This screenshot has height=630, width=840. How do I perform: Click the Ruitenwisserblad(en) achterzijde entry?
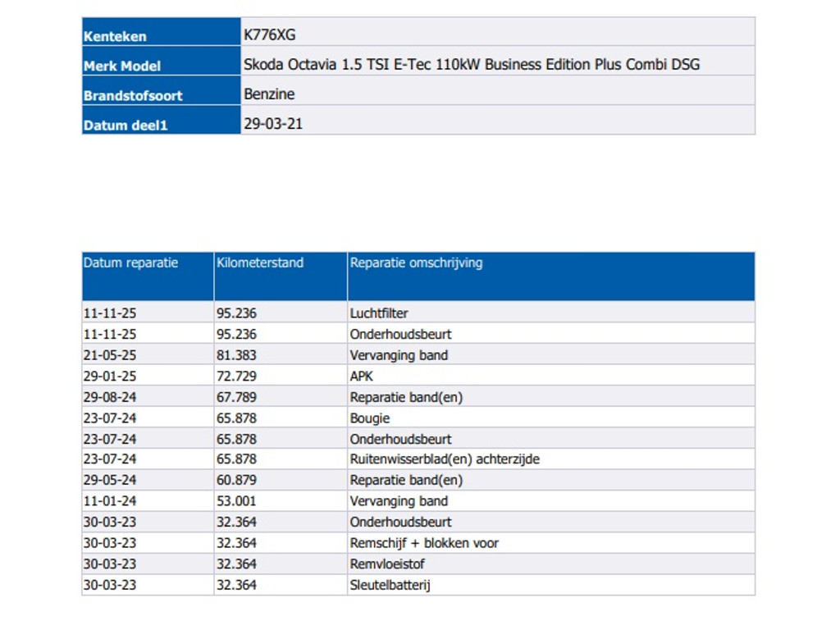point(444,459)
